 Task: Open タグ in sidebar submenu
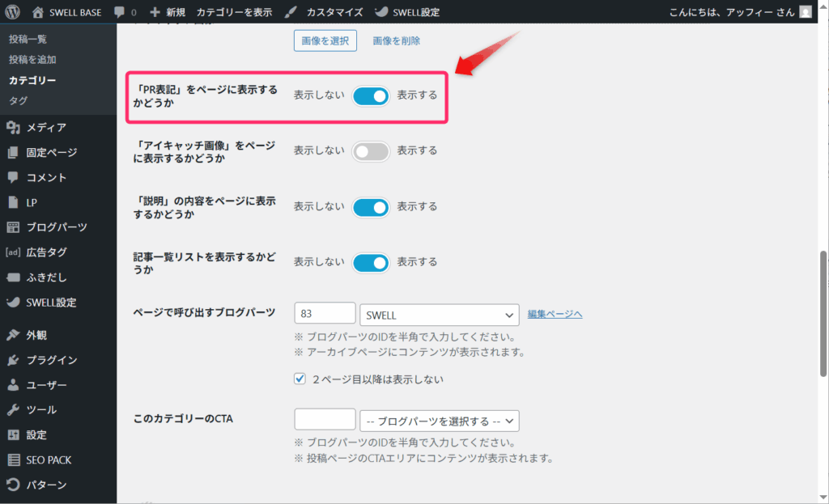click(18, 100)
